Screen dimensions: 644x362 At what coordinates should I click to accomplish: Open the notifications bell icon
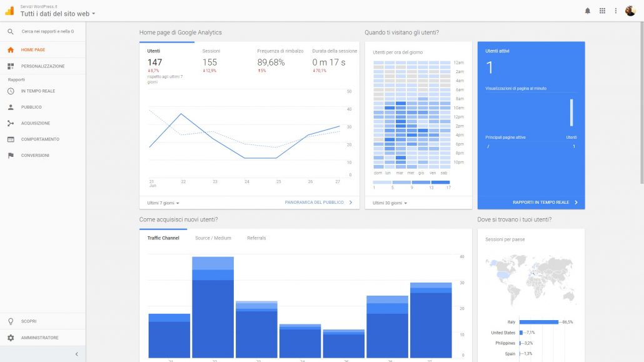(x=587, y=11)
